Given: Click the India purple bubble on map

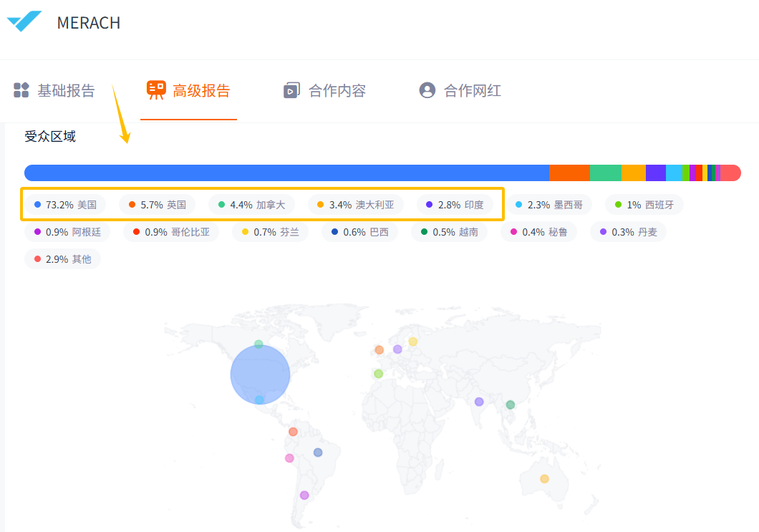Looking at the screenshot, I should click(479, 402).
